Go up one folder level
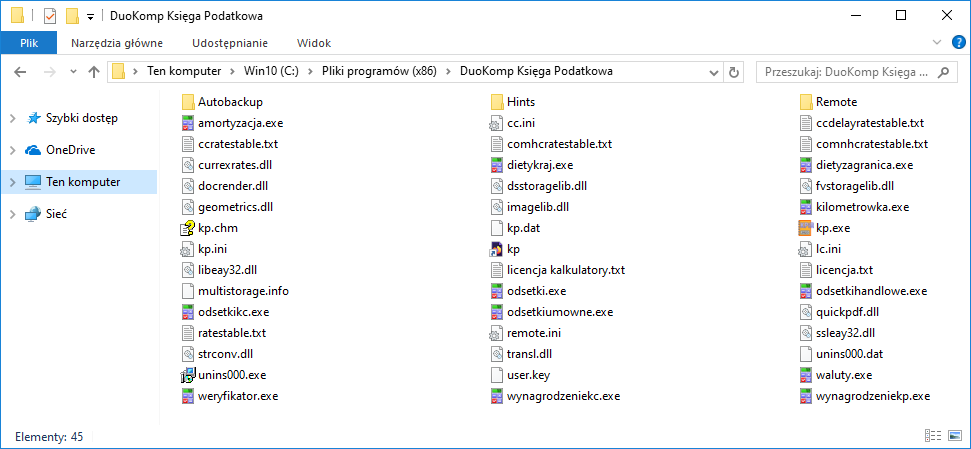971x449 pixels. click(94, 72)
